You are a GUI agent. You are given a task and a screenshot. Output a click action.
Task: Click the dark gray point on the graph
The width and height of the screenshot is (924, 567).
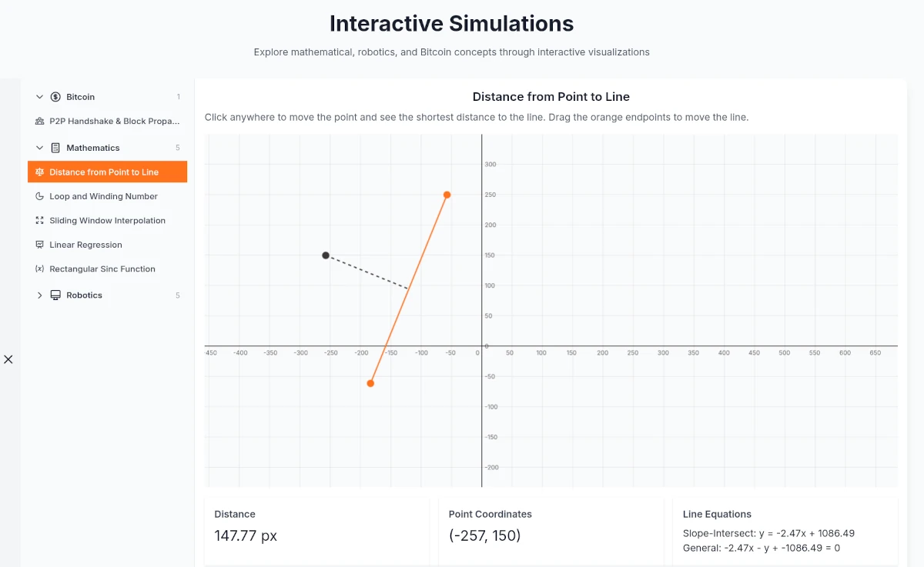(326, 255)
